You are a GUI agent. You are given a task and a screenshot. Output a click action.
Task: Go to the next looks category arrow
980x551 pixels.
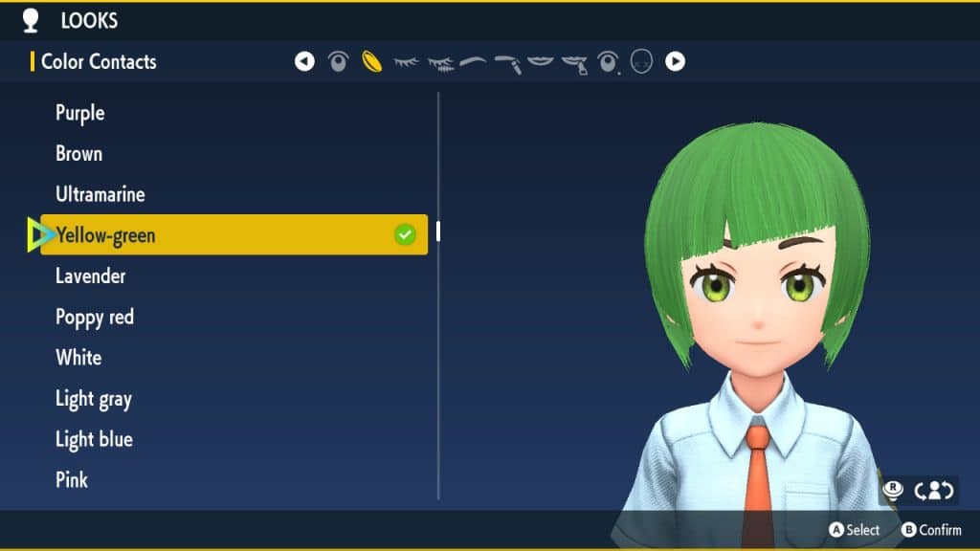tap(675, 61)
